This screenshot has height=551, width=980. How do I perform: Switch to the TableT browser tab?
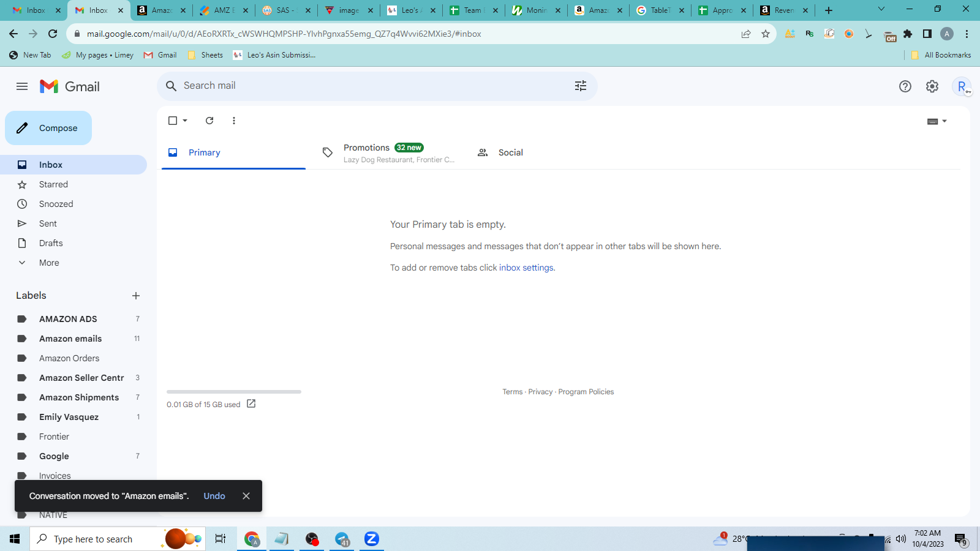click(x=660, y=10)
